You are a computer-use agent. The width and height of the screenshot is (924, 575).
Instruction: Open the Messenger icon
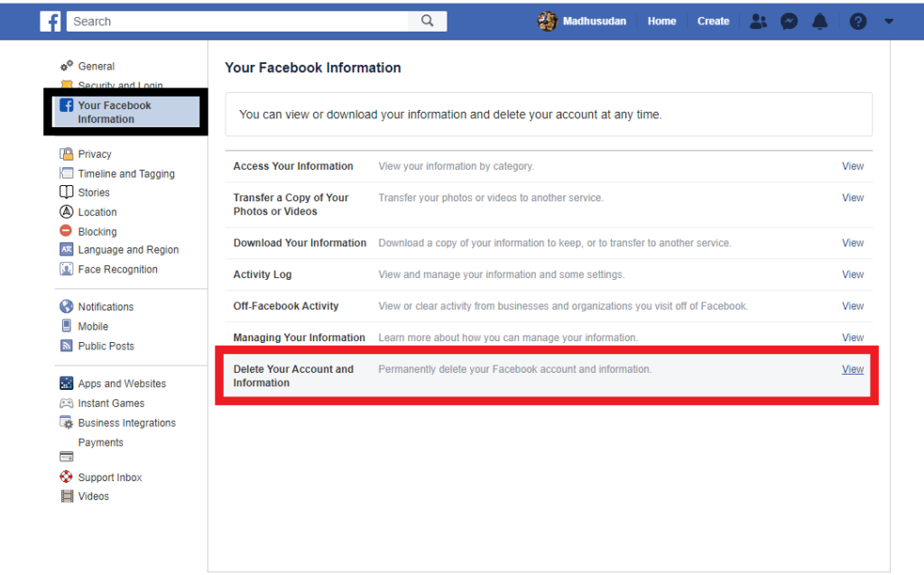pos(789,22)
